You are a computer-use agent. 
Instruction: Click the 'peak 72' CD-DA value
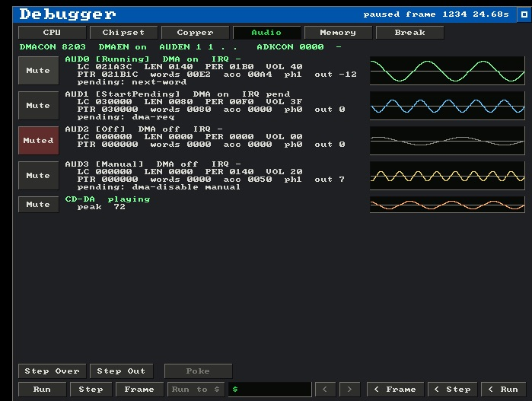pyautogui.click(x=101, y=207)
